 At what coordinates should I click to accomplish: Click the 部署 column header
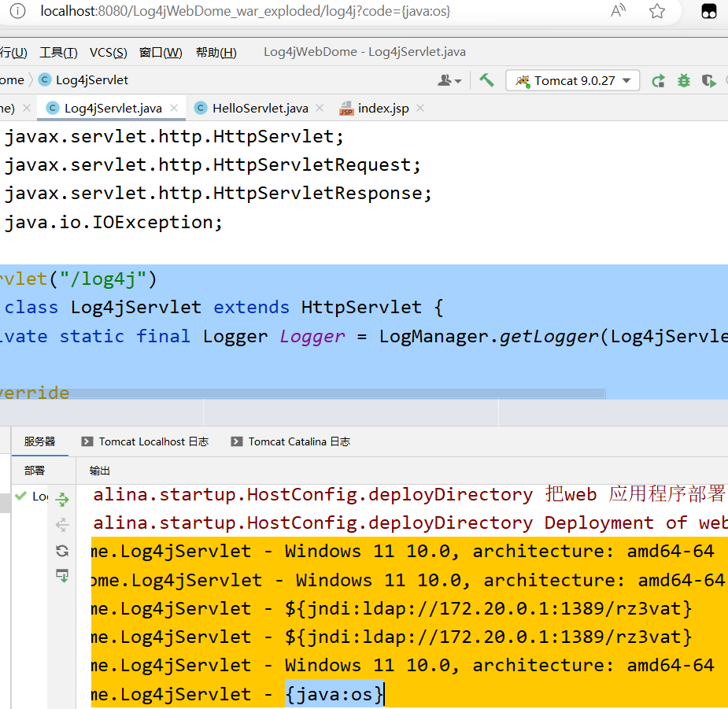tap(35, 471)
